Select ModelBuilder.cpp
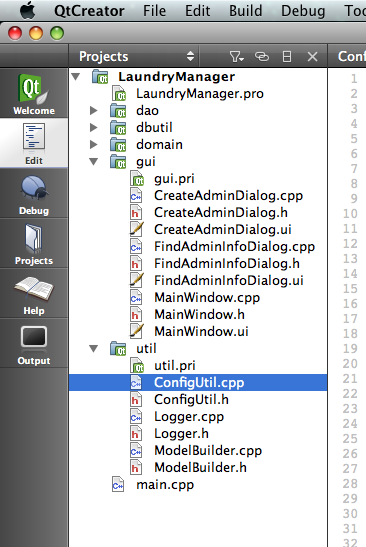366x547 pixels. pos(208,451)
